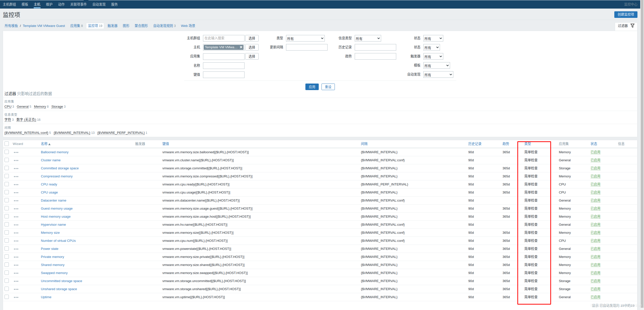644x310 pixels.
Task: Click the 所有模板 breadcrumb link
Action: [x=11, y=26]
